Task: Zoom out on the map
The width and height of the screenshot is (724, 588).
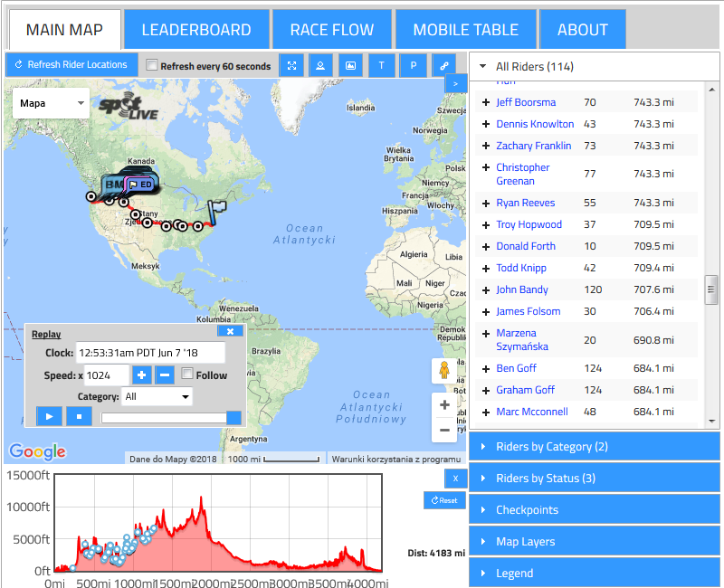Action: (444, 431)
